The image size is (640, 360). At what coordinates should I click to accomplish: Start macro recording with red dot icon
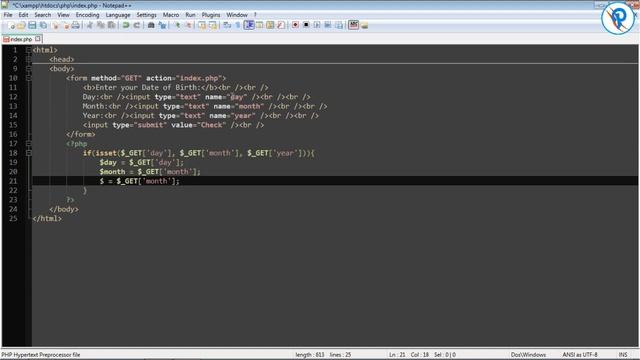tap(296, 25)
